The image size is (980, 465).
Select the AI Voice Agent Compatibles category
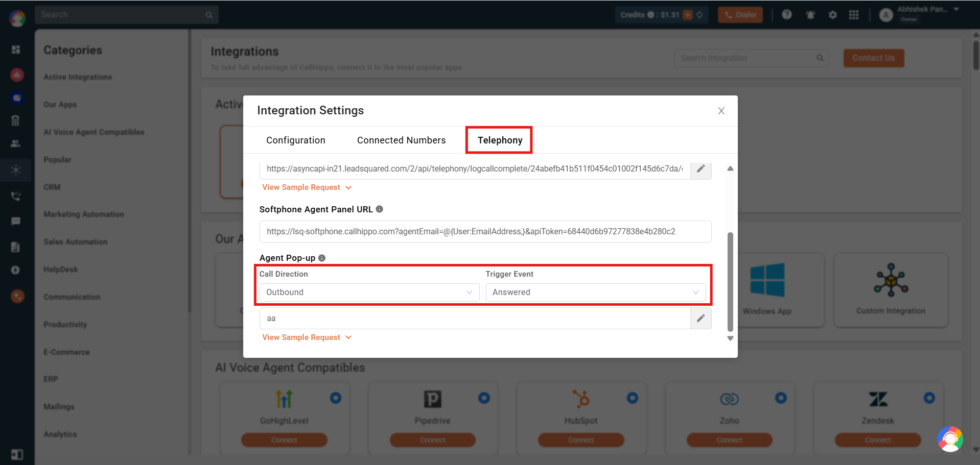point(94,132)
